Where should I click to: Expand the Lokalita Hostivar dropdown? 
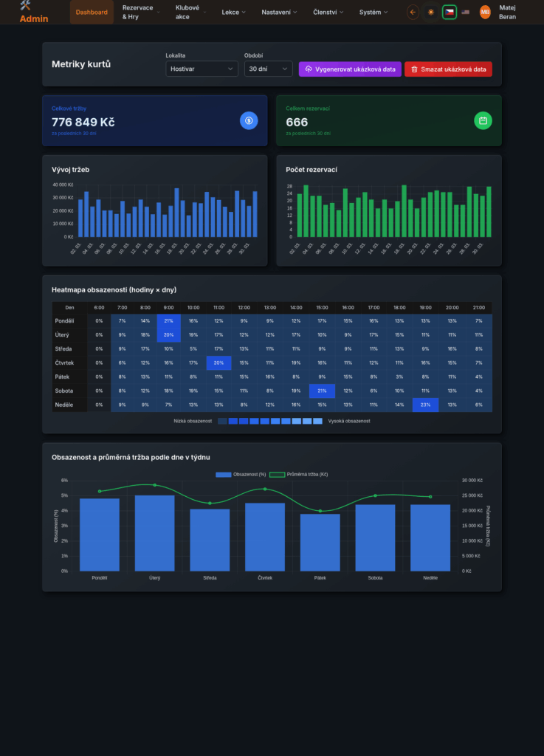pos(202,69)
